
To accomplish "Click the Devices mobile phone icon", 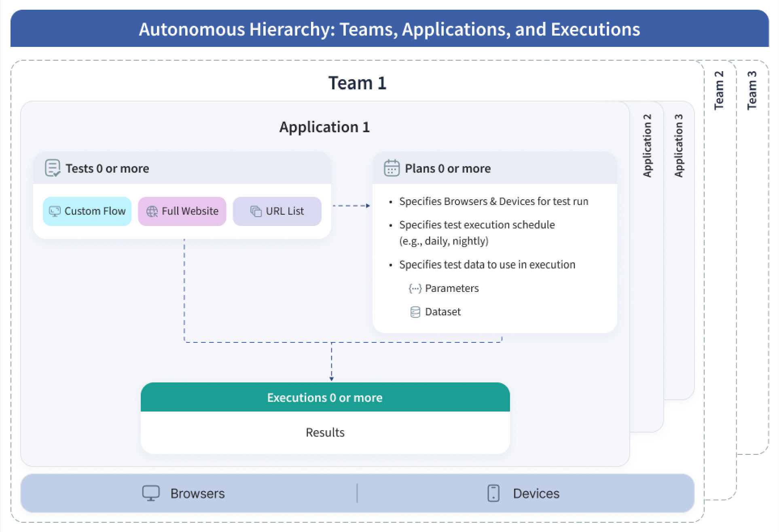I will pyautogui.click(x=493, y=493).
